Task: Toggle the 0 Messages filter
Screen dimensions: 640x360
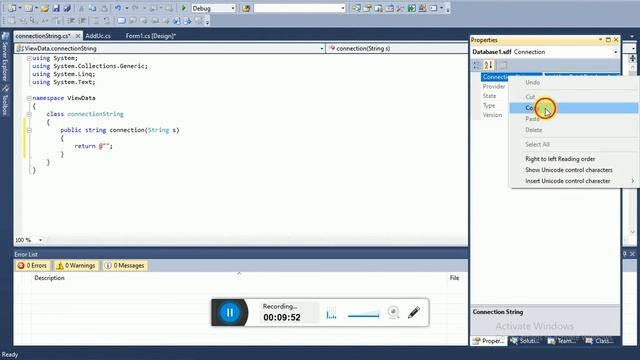Action: pos(124,265)
